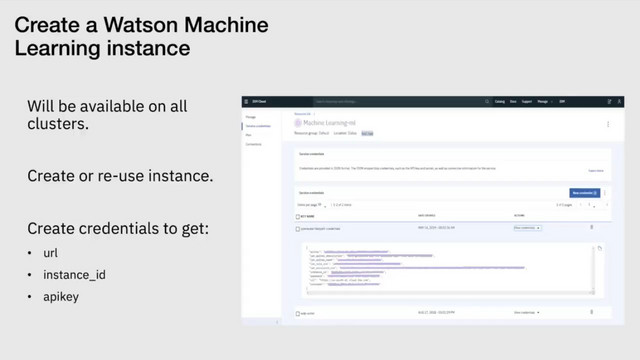640x360 pixels.
Task: Click the magnifier search icon in header
Action: coord(487,102)
